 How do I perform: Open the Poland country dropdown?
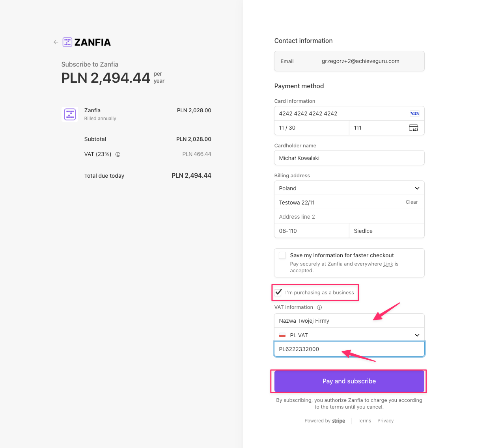pyautogui.click(x=349, y=188)
